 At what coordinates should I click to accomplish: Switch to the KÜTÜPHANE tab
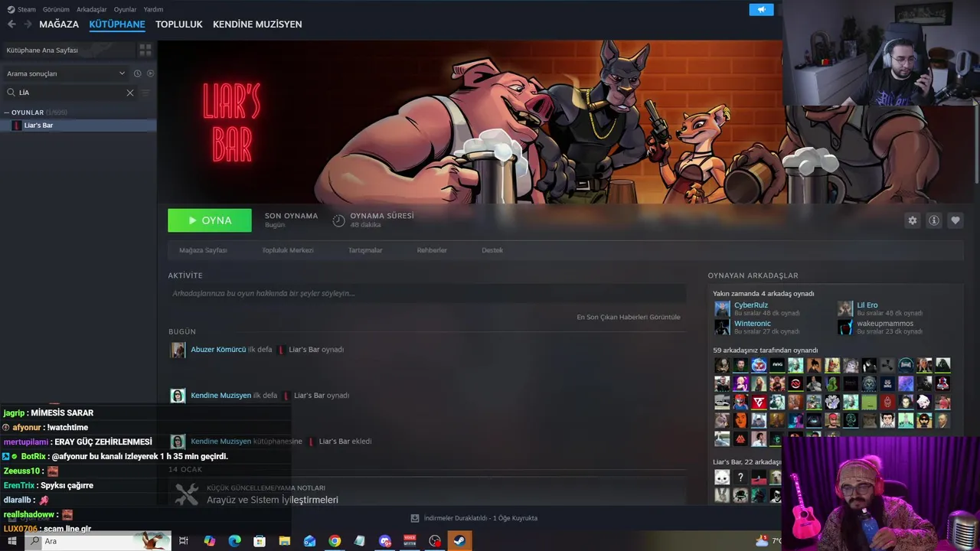[117, 24]
